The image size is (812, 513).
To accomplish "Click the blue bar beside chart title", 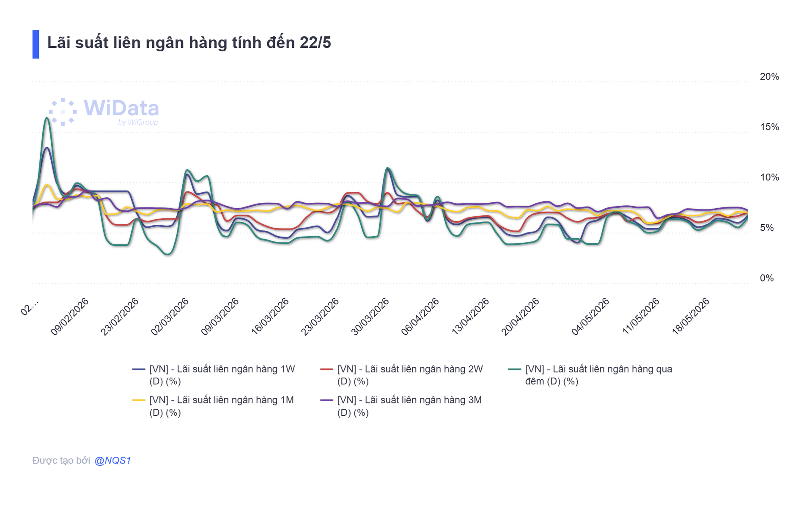I will click(36, 44).
